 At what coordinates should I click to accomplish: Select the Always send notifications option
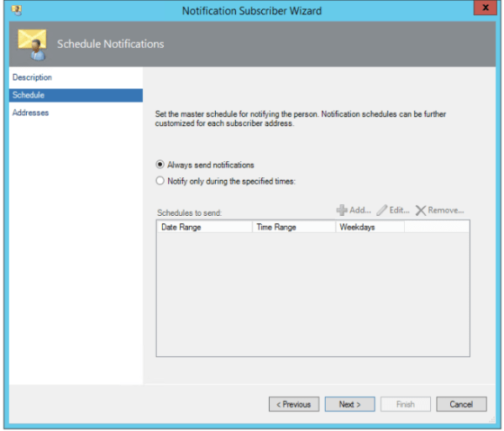[161, 165]
